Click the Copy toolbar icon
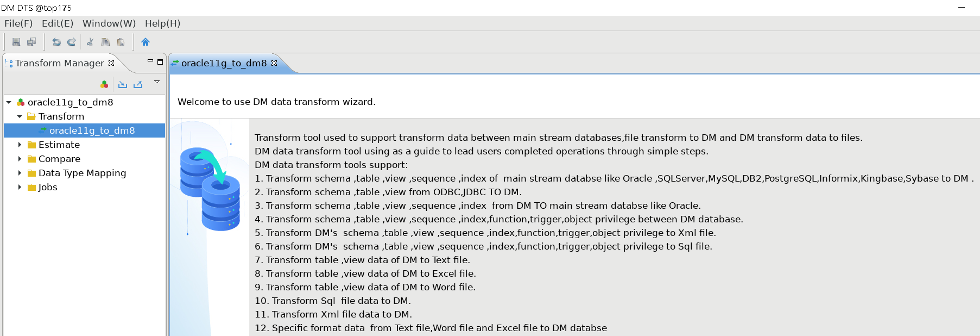Viewport: 980px width, 336px height. coord(105,42)
